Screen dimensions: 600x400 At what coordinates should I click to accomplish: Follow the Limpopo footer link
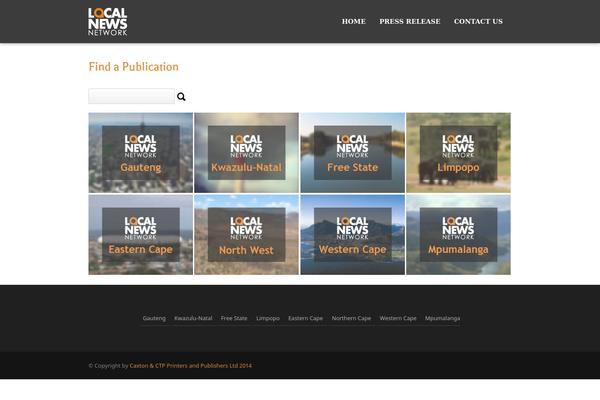tap(268, 318)
